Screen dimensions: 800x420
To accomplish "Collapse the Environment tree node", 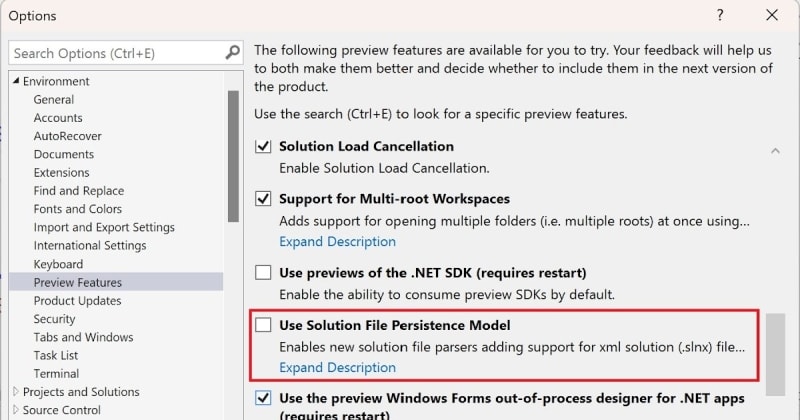I will point(15,81).
